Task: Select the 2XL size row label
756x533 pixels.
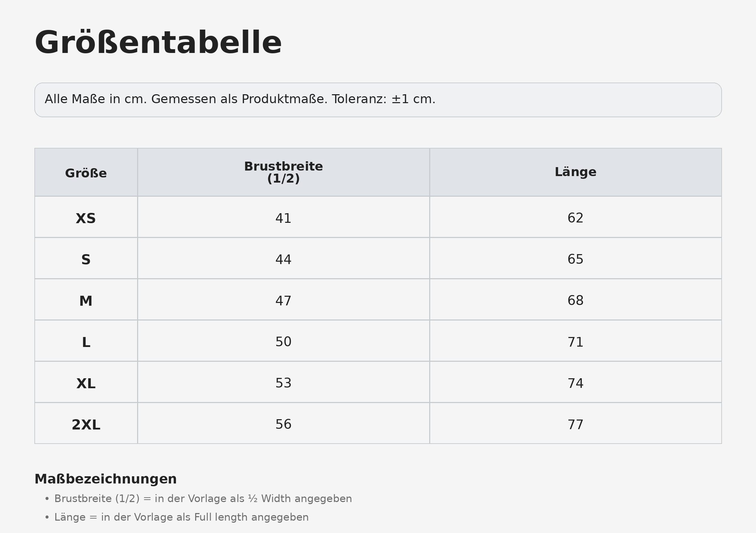Action: pos(86,425)
